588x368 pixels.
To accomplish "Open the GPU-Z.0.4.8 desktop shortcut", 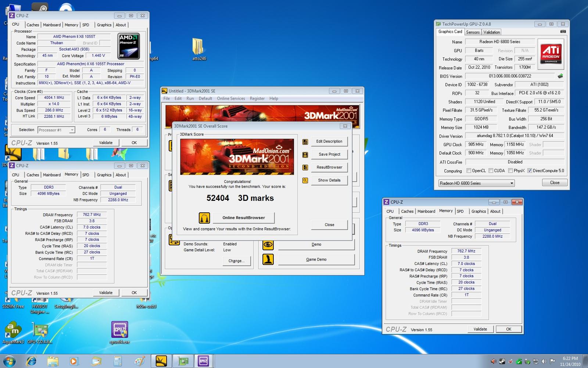I will [x=40, y=333].
